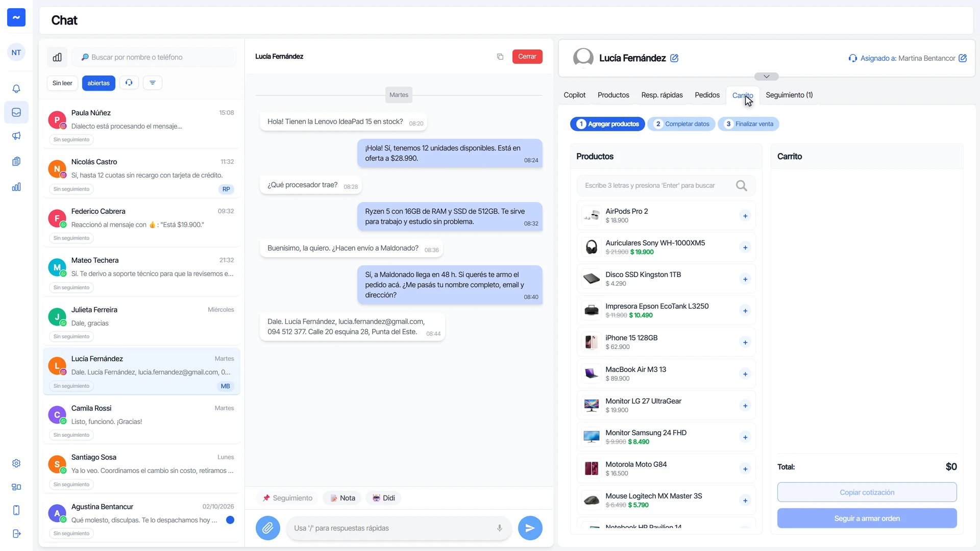Open settings gear in sidebar

(16, 463)
